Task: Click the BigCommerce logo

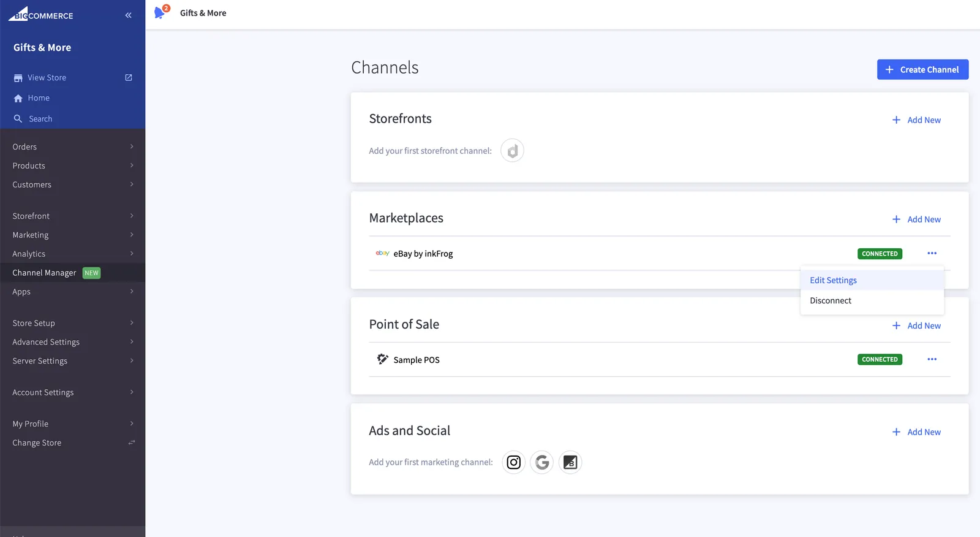Action: 40,14
